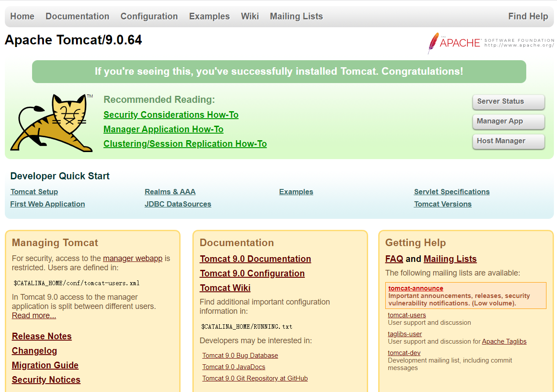The height and width of the screenshot is (392, 557).
Task: Open Security Considerations How-To link
Action: pos(171,115)
